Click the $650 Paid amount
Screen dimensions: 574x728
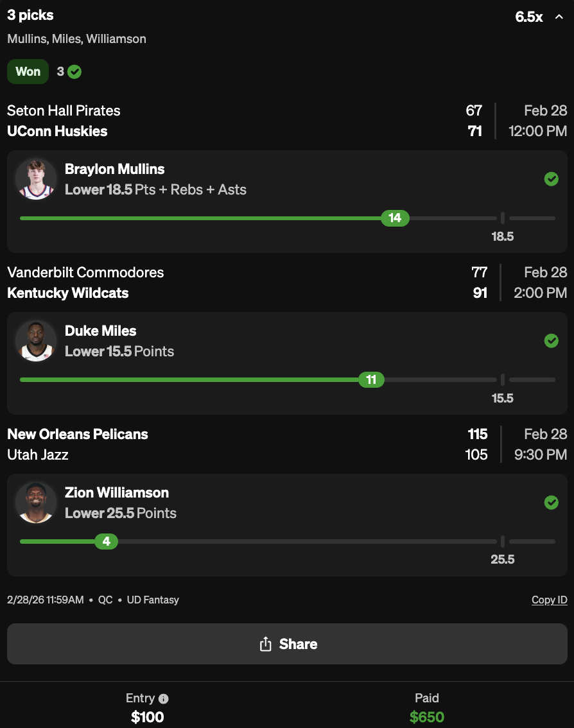tap(427, 717)
